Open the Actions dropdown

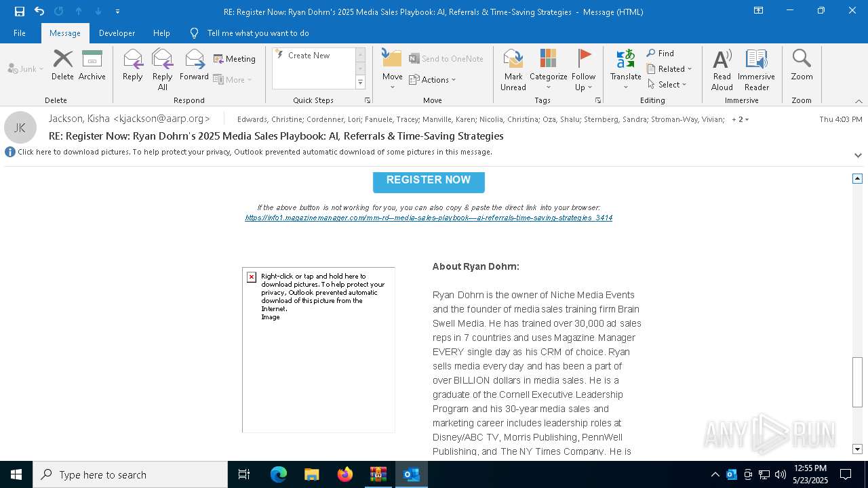point(433,79)
